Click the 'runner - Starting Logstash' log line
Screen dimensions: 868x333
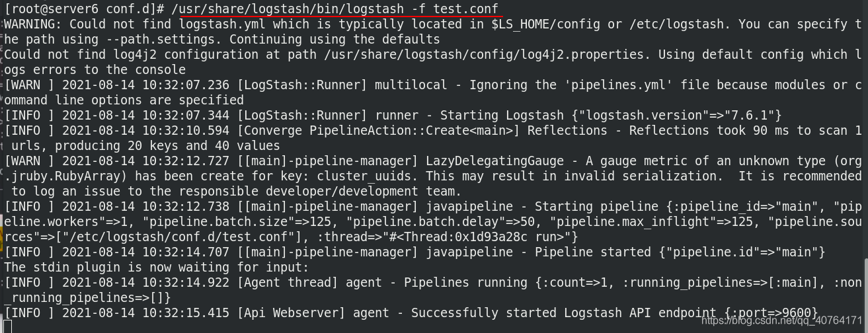(x=393, y=115)
